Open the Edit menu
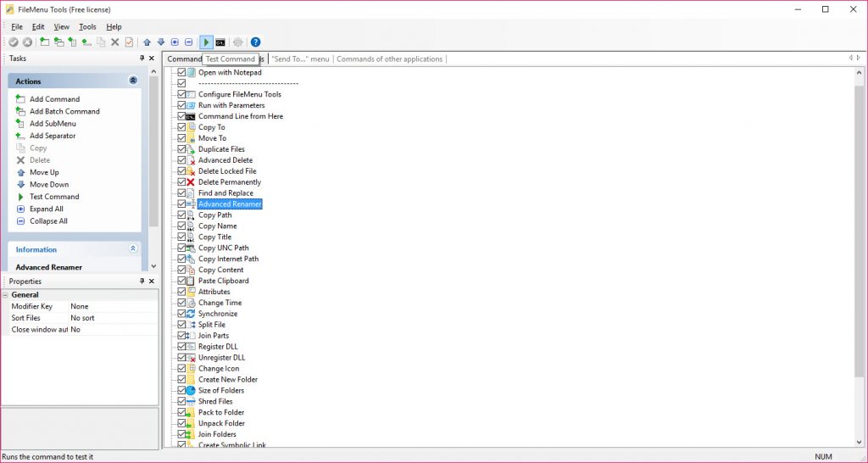 coord(38,26)
